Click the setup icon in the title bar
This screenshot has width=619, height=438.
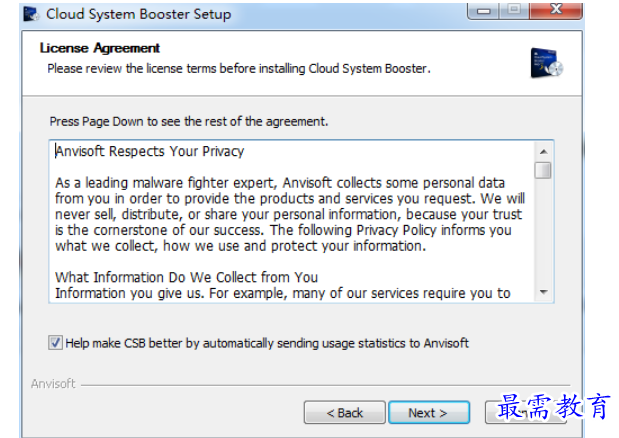[32, 14]
